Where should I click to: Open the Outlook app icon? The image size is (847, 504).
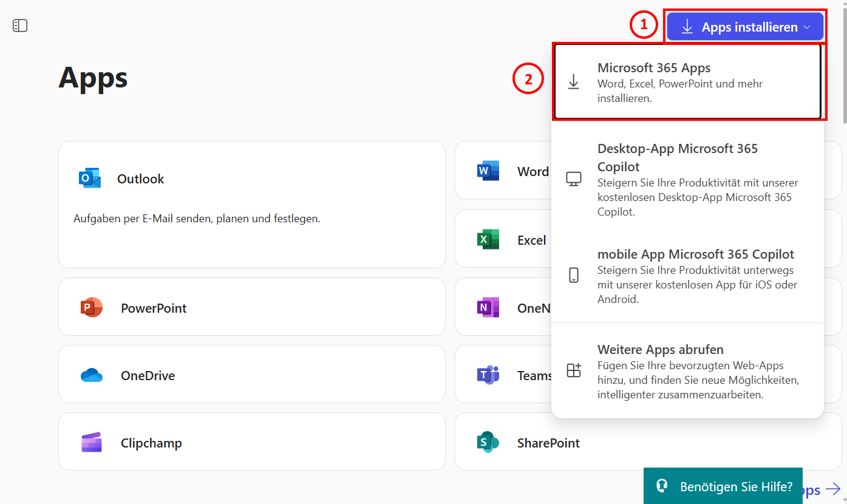click(x=90, y=179)
